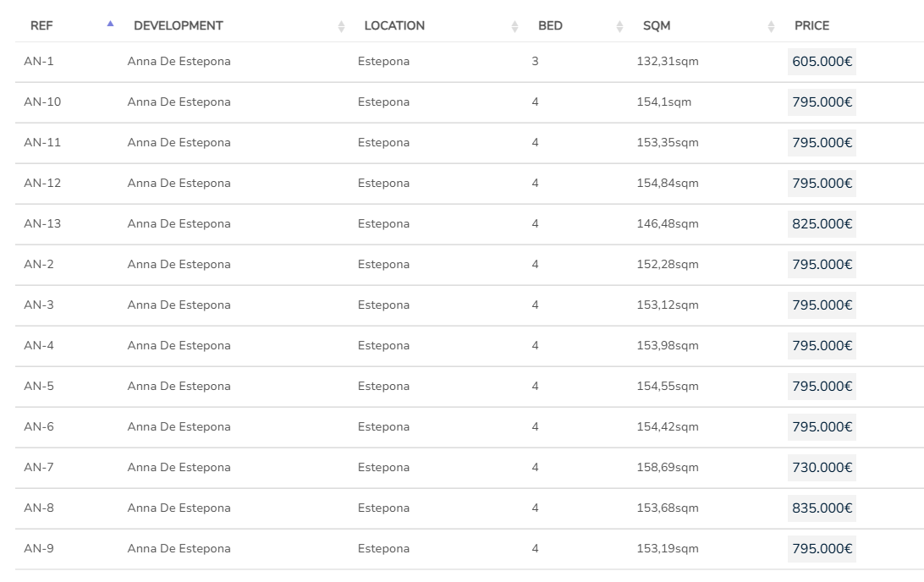Click sort arrows icon next to SQM

771,26
